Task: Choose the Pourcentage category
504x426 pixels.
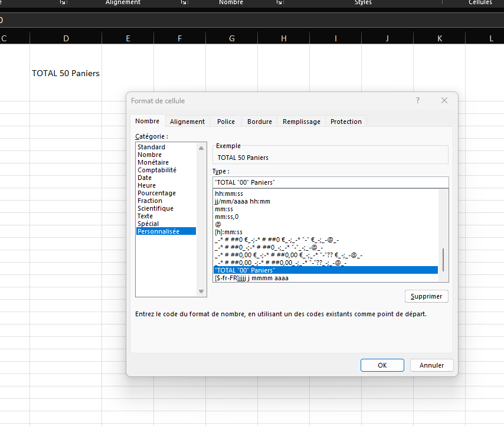Action: (x=156, y=193)
